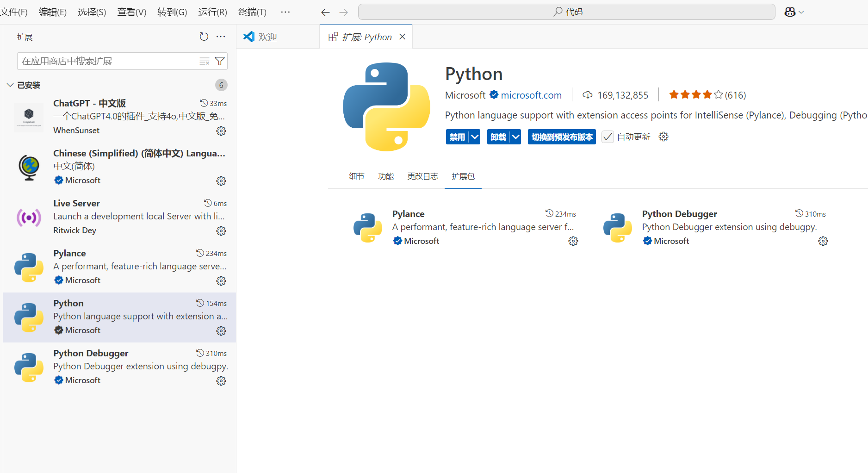Toggle the auto update checkbox
This screenshot has height=473, width=868.
click(608, 137)
